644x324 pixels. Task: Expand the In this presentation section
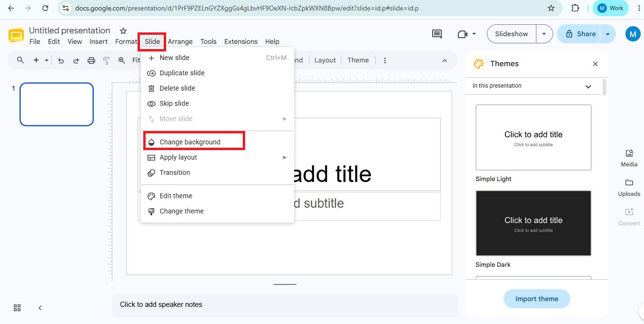point(533,86)
